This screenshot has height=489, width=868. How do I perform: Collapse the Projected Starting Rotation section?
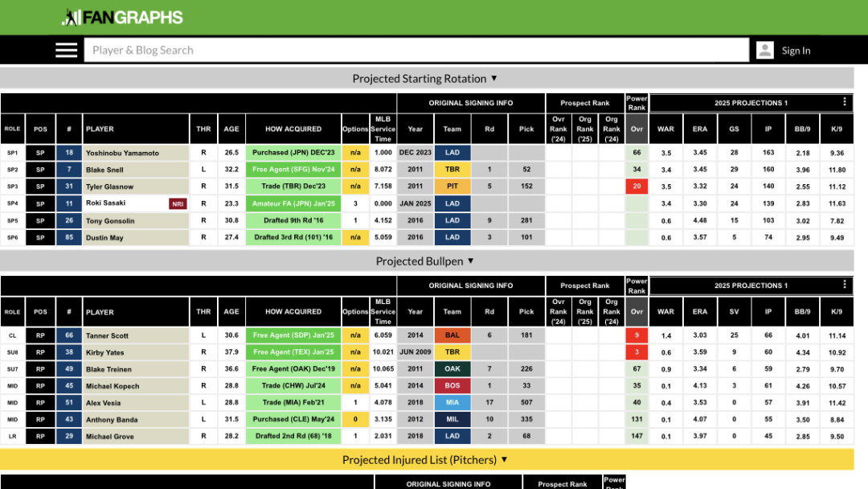pyautogui.click(x=425, y=79)
